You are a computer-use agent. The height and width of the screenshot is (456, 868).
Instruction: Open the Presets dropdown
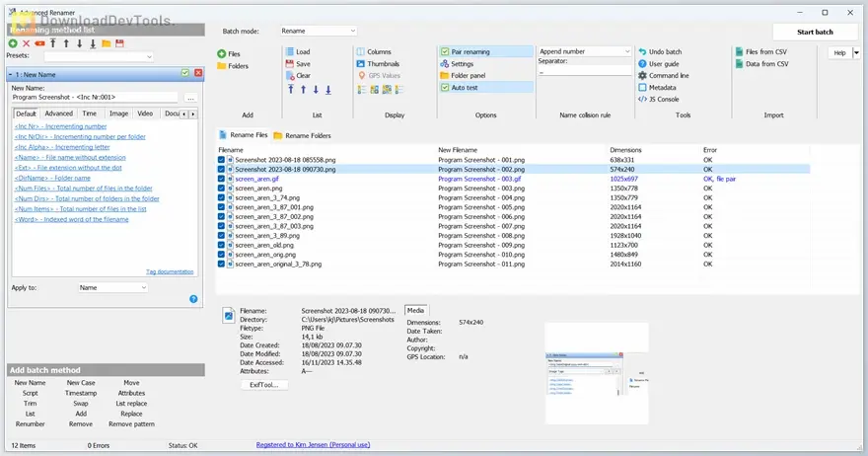click(99, 56)
